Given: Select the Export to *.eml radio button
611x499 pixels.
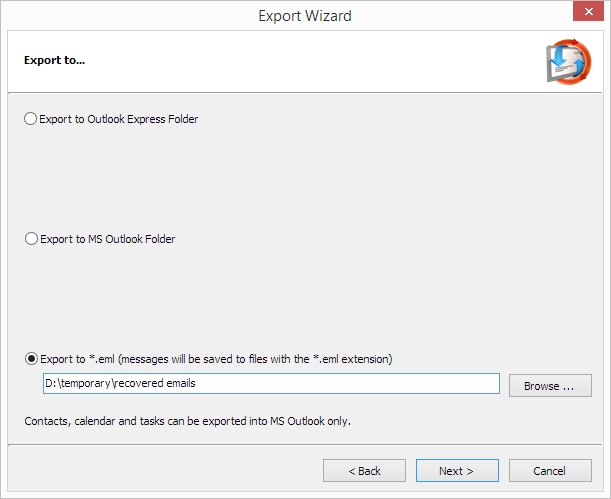Looking at the screenshot, I should click(31, 358).
